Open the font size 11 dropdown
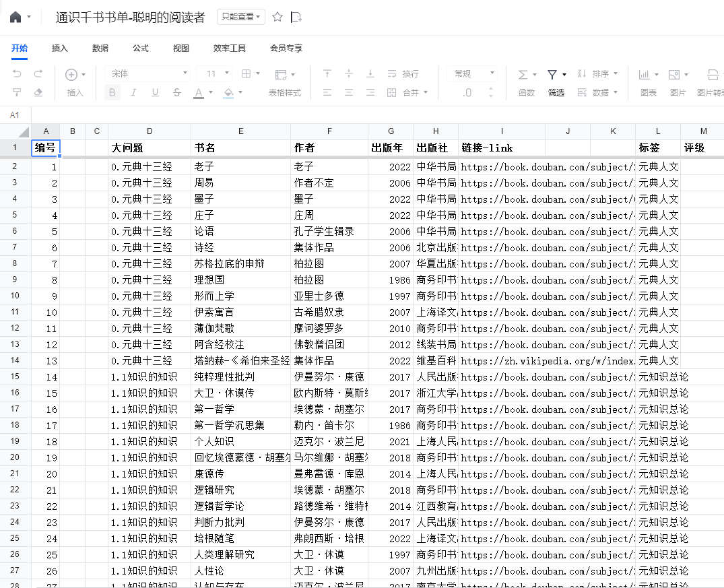 click(x=218, y=73)
